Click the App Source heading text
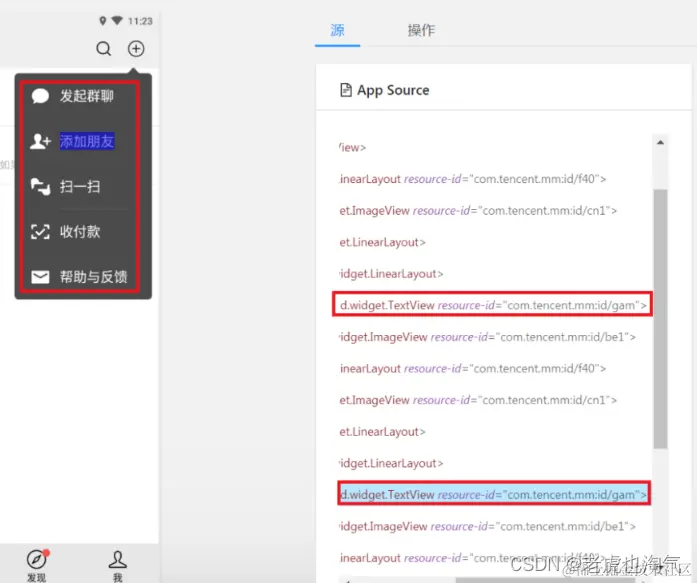Screen dimensions: 697x583 point(393,90)
